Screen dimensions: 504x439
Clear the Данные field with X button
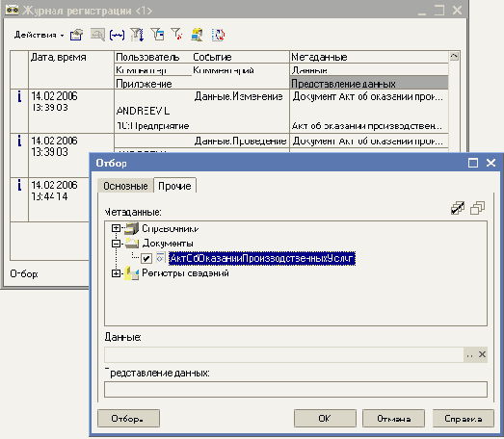[482, 354]
